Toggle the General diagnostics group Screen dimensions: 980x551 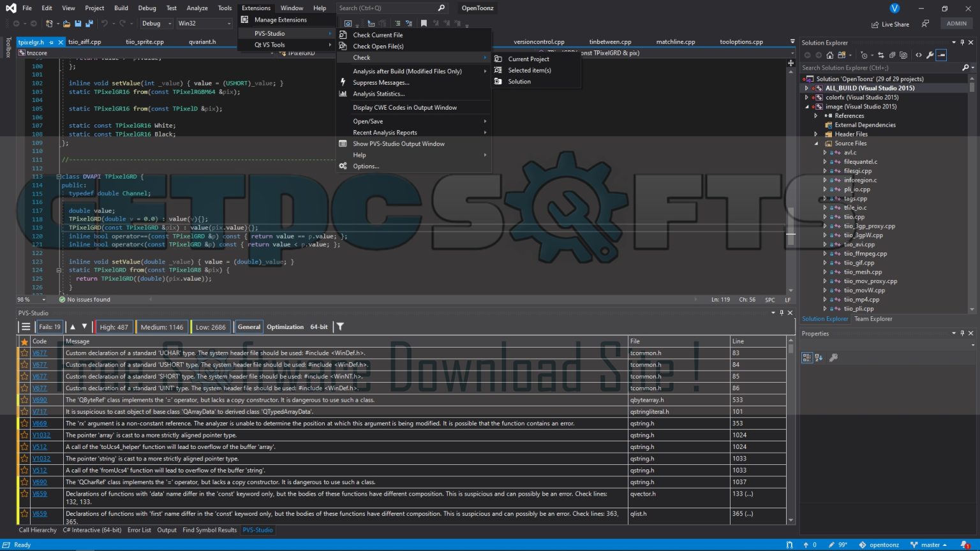coord(249,327)
